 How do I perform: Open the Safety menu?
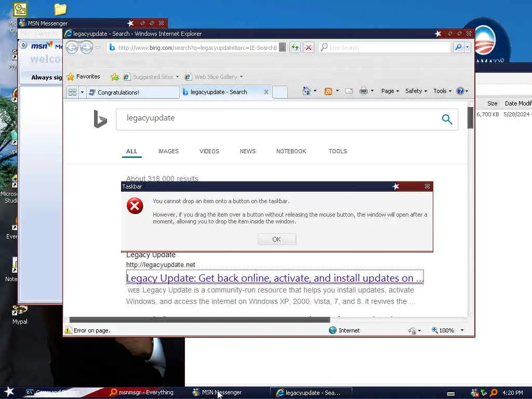[x=416, y=91]
